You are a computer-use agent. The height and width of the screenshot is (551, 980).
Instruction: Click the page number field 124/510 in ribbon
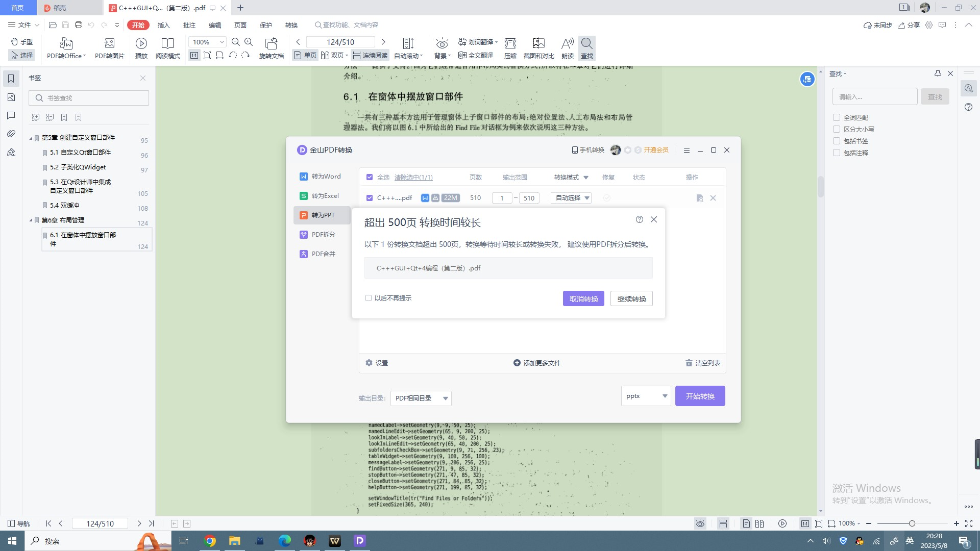(x=340, y=42)
